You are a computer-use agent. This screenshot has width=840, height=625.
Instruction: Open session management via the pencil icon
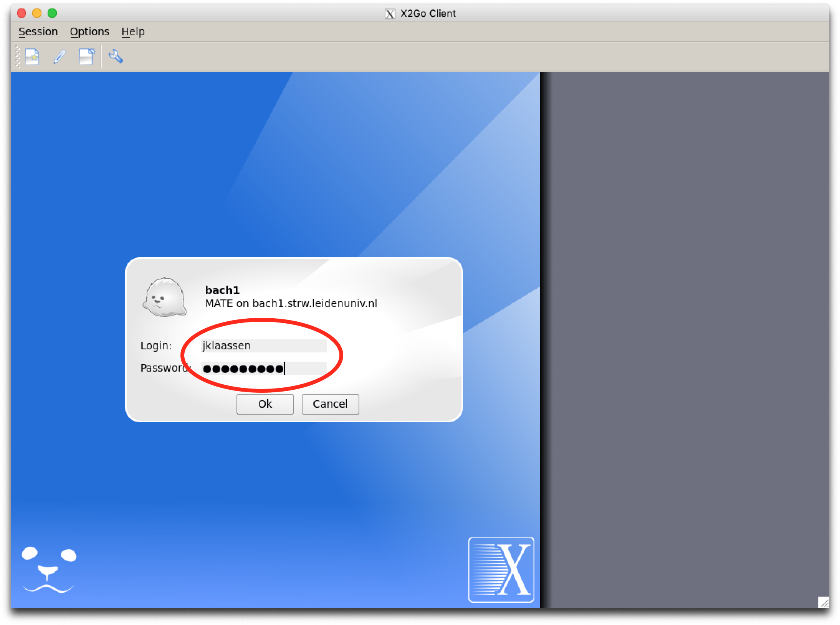pyautogui.click(x=60, y=57)
